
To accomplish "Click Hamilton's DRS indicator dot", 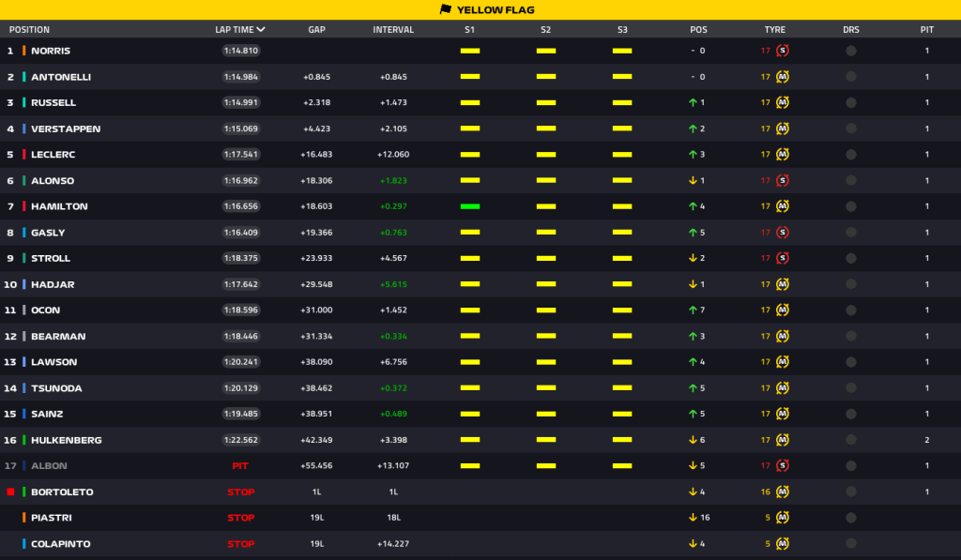I will [x=850, y=206].
